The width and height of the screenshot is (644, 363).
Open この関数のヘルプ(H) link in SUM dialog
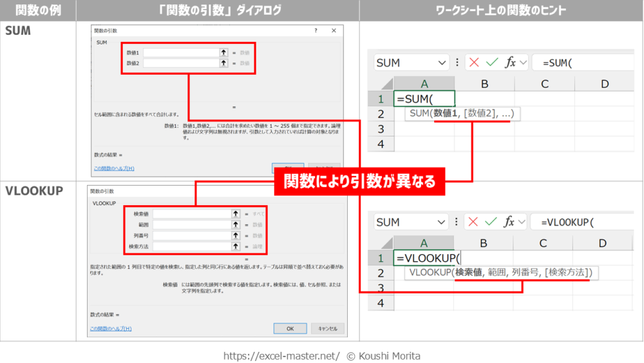click(114, 168)
